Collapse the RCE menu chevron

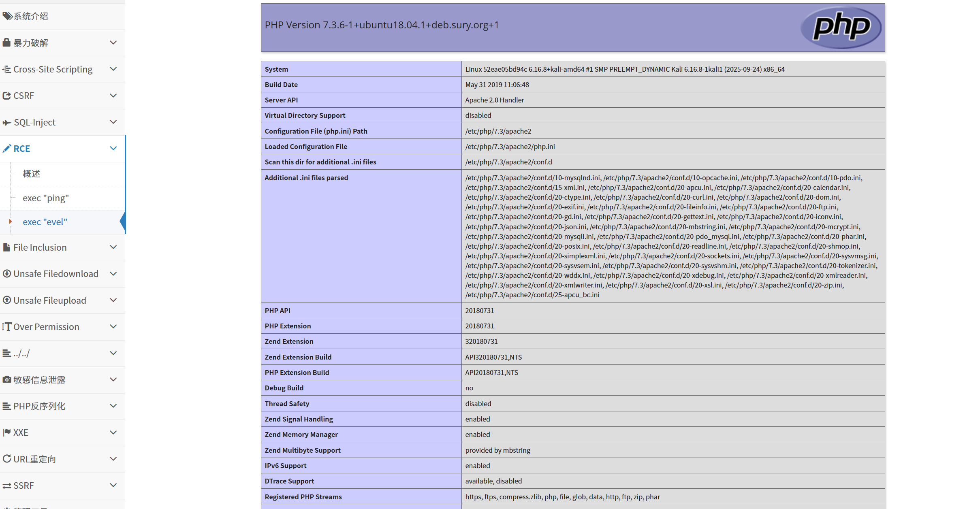(x=113, y=149)
